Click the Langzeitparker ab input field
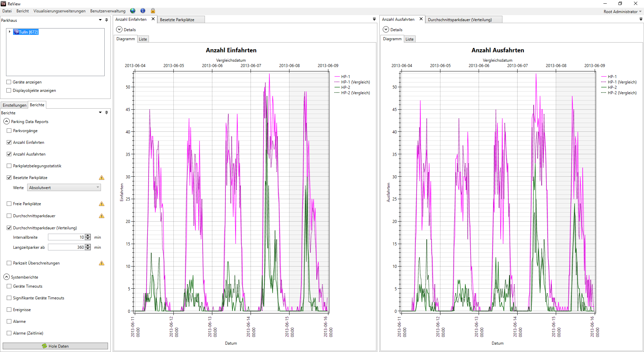Viewport: 644px width, 352px height. pyautogui.click(x=66, y=247)
